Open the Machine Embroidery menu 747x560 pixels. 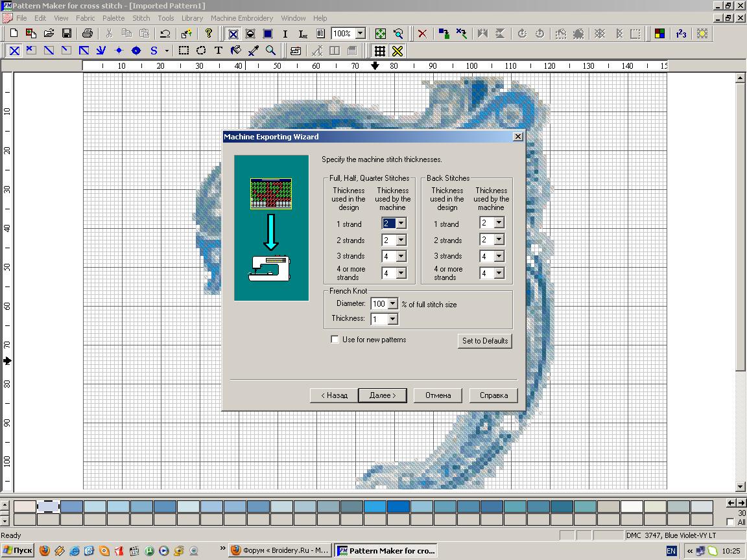[241, 18]
